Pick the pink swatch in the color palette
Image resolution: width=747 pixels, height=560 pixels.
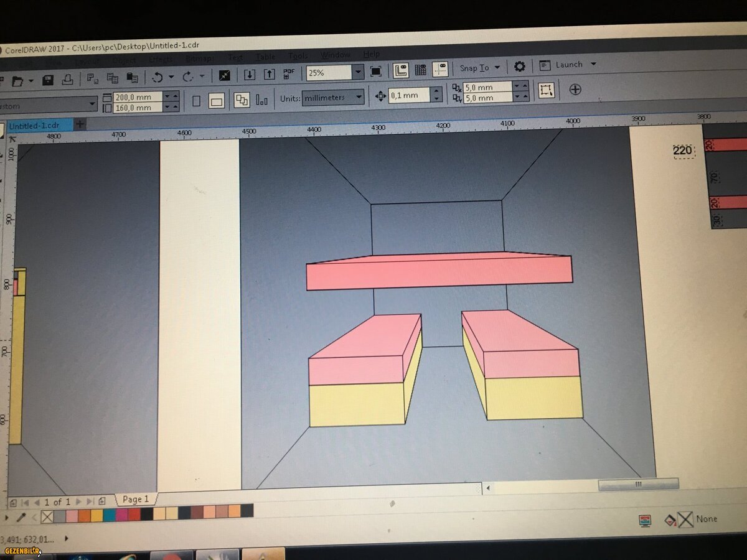coord(72,515)
